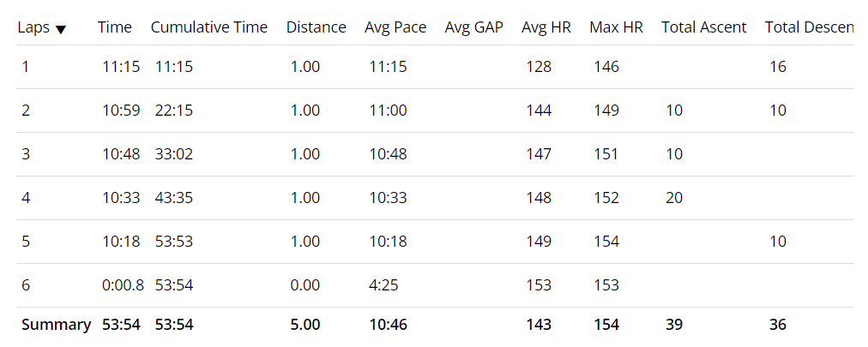The image size is (868, 347).
Task: Click lap 1 total descent value 16
Action: (778, 67)
